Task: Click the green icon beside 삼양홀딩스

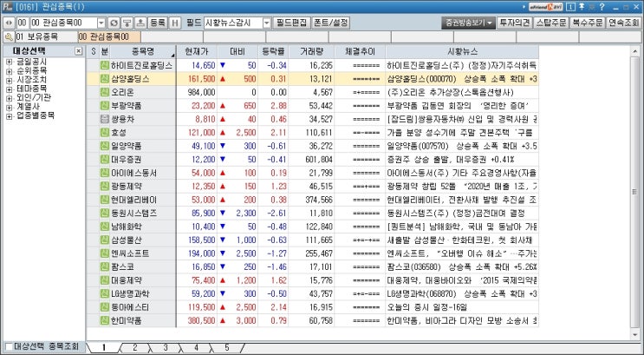Action: pos(104,79)
